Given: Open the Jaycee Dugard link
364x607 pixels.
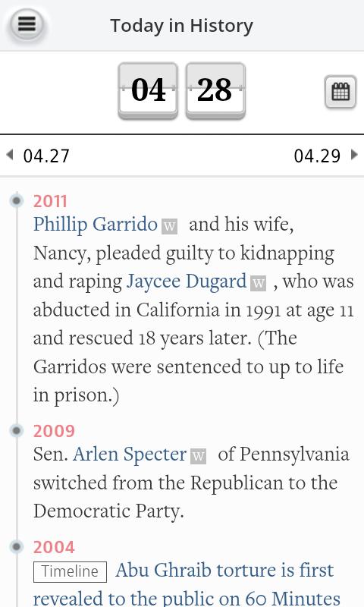Looking at the screenshot, I should [x=187, y=281].
